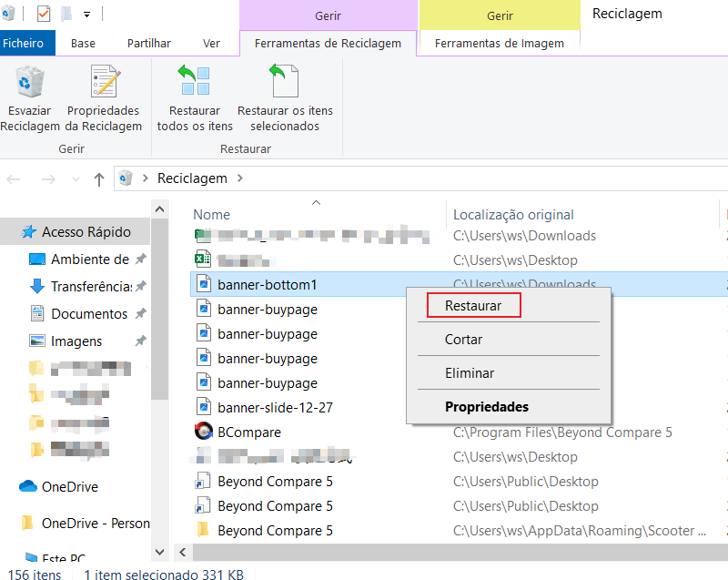Click the green Excel file icon

pos(202,259)
